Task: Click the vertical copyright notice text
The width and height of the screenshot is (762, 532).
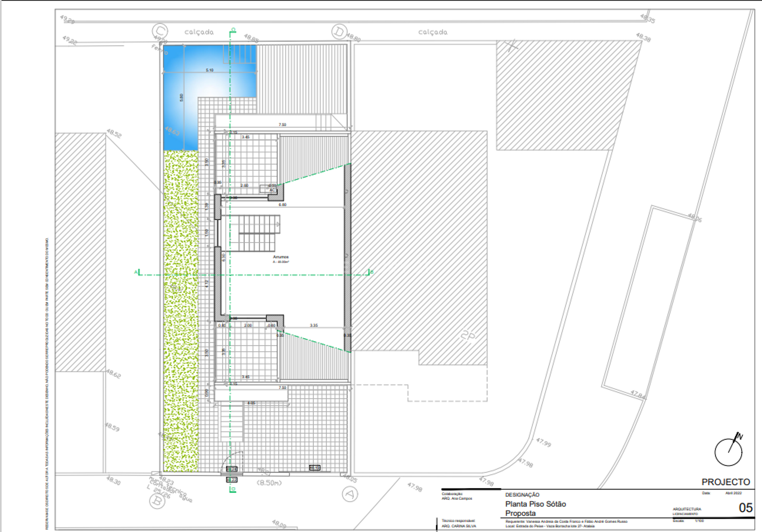Action: [47, 384]
